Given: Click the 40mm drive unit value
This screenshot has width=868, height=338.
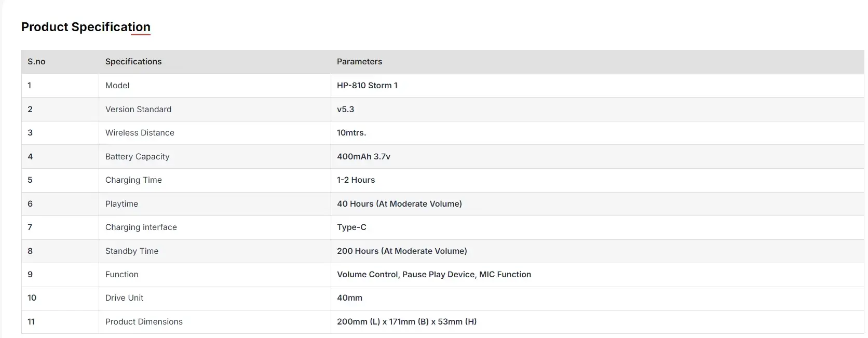Looking at the screenshot, I should click(x=349, y=298).
